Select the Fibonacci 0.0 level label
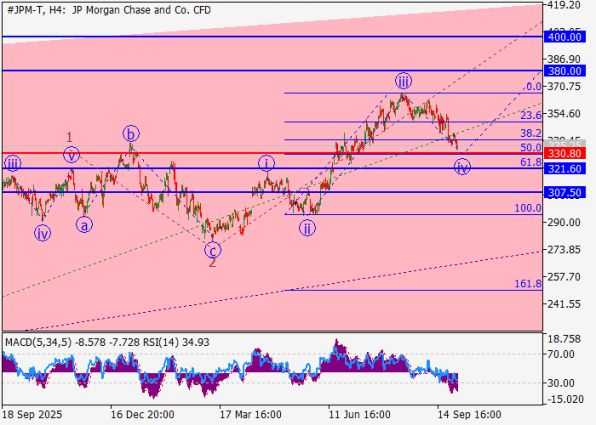Screen dimensions: 596x425 point(533,87)
